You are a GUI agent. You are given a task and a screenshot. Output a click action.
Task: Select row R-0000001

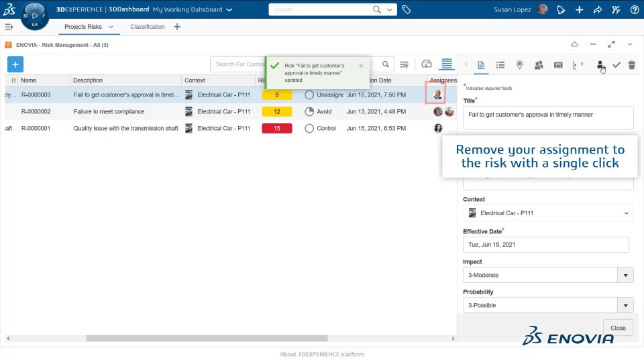[231, 129]
